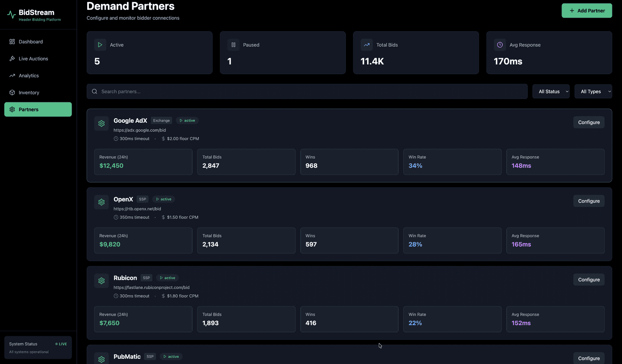
Task: Toggle OpenX active status badge
Action: [x=163, y=199]
